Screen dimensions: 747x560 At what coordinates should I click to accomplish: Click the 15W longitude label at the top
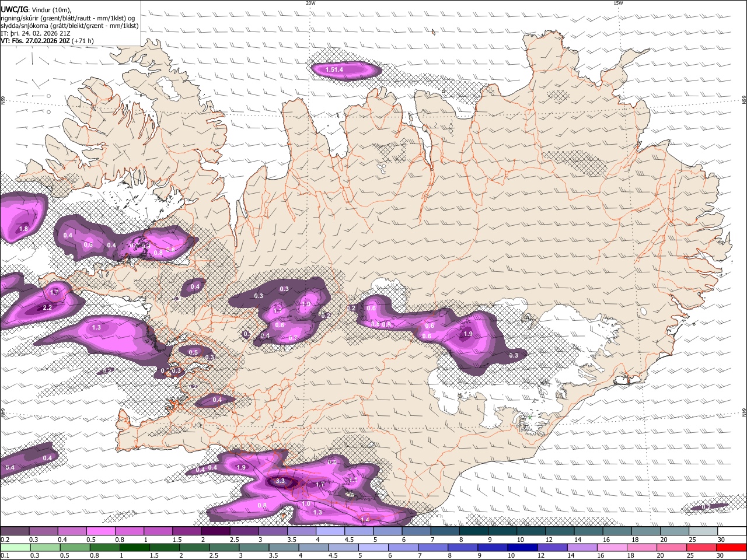pos(618,3)
